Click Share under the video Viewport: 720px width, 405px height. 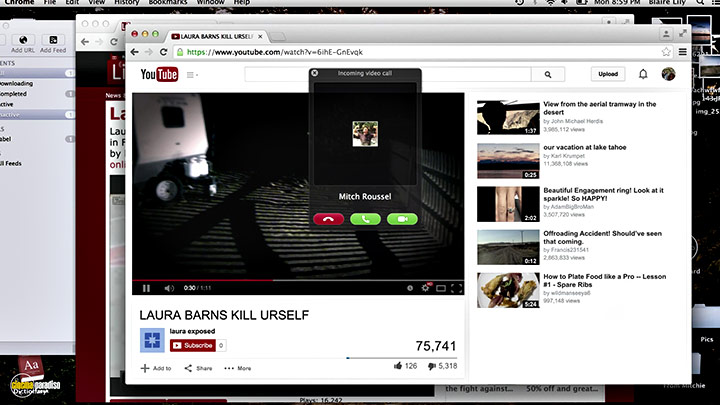tap(198, 368)
